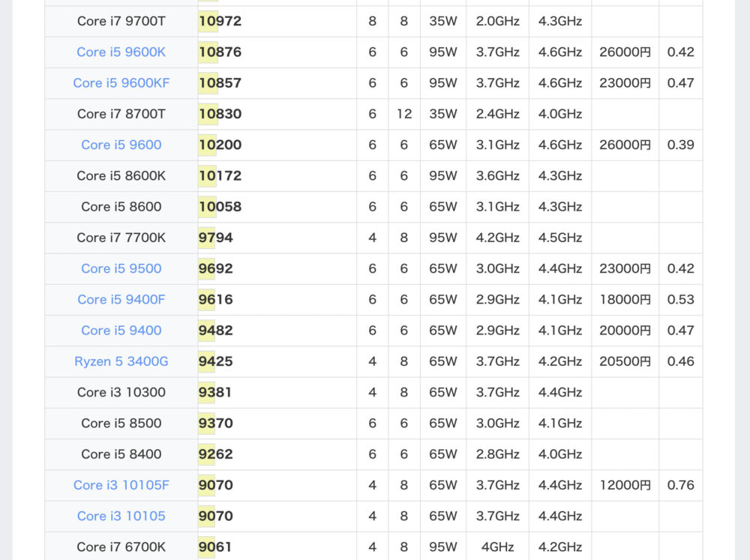Screen dimensions: 750x560
Task: Select the Core i5 8400 name cell
Action: click(x=121, y=454)
